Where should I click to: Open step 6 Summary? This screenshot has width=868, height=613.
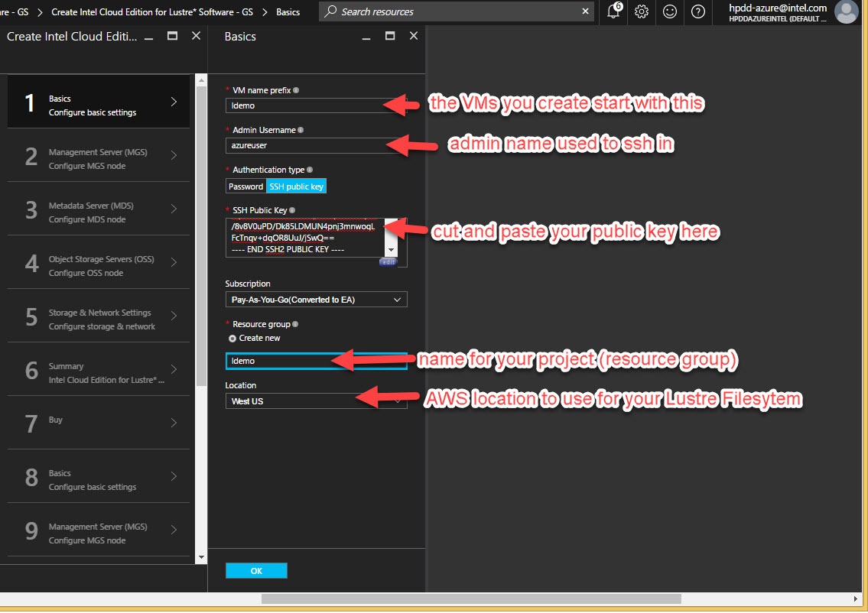click(x=99, y=370)
